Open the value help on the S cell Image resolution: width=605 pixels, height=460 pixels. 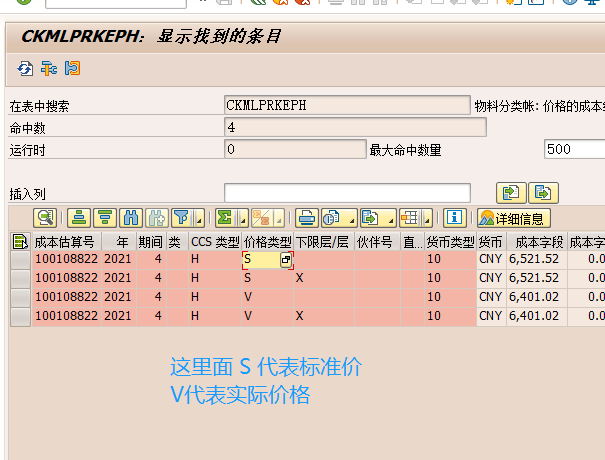point(286,260)
